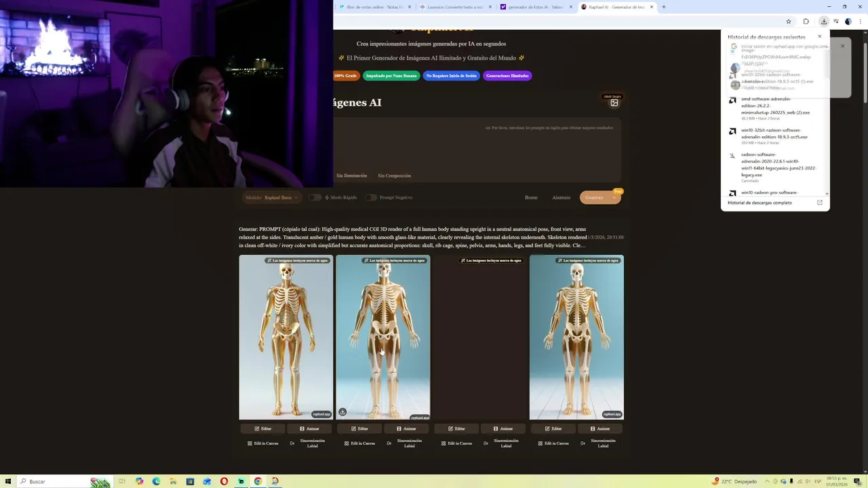
Task: Toggle the Modo Rápido switch
Action: coord(315,197)
